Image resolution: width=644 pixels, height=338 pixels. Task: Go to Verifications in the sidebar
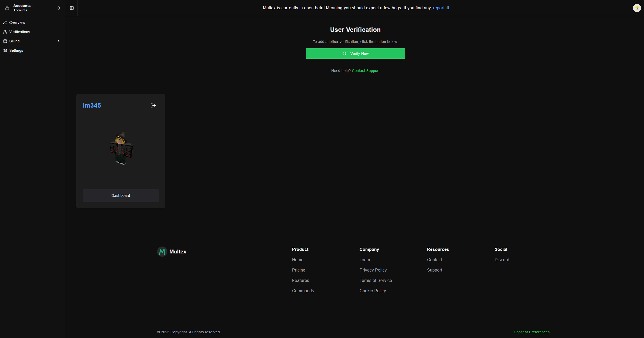32,32
